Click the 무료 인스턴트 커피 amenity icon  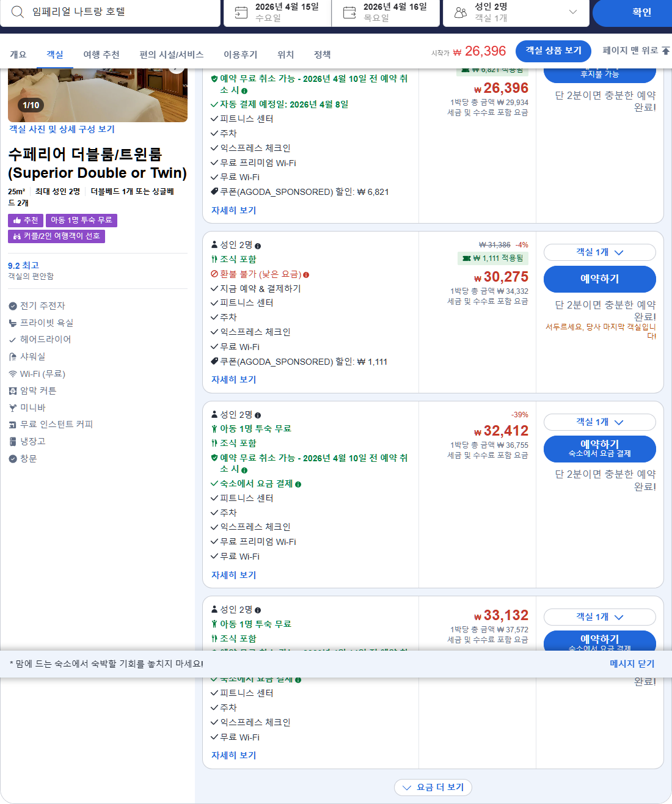[x=13, y=425]
